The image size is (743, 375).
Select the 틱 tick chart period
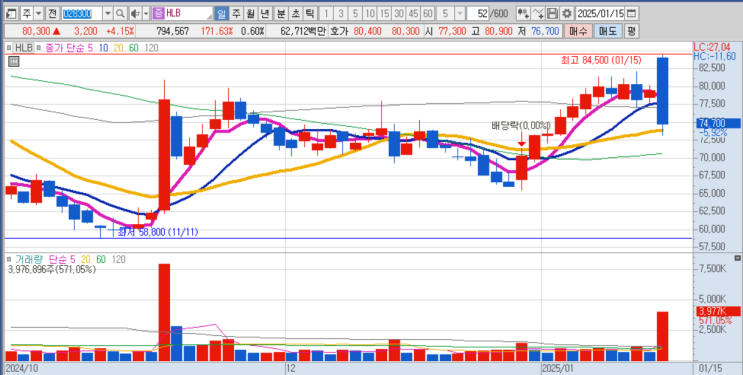pos(309,13)
